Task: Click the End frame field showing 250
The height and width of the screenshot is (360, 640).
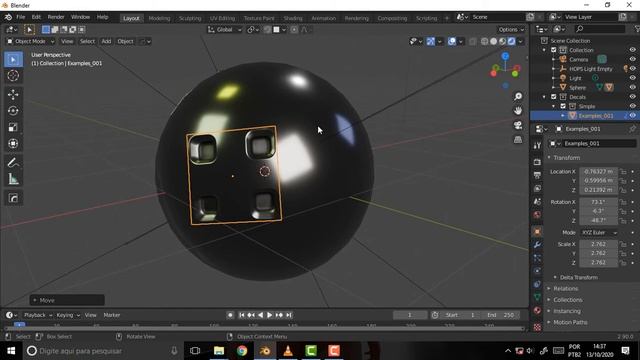Action: pos(500,315)
